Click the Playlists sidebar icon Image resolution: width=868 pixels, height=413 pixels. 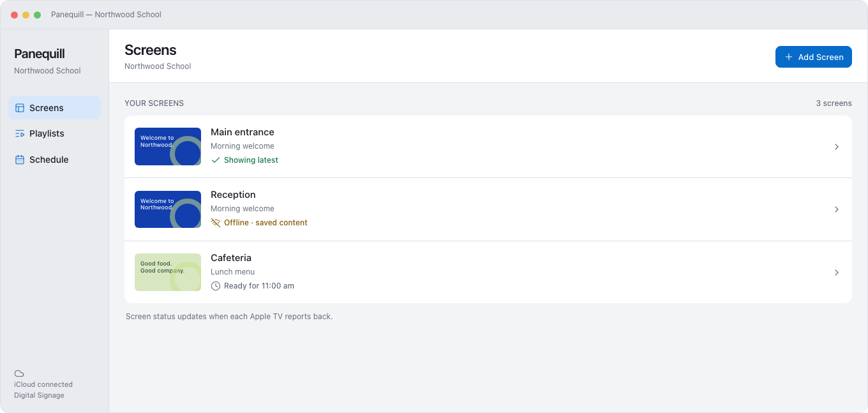(x=20, y=133)
